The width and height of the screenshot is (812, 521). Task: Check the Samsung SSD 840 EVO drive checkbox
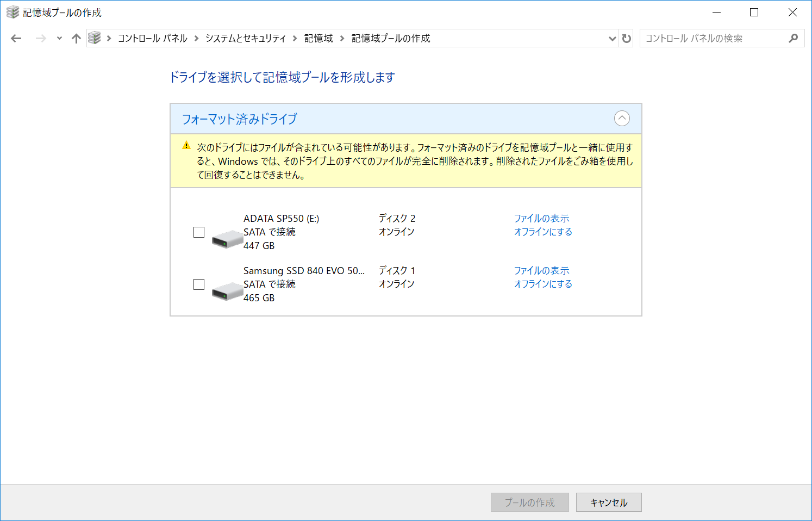point(198,284)
